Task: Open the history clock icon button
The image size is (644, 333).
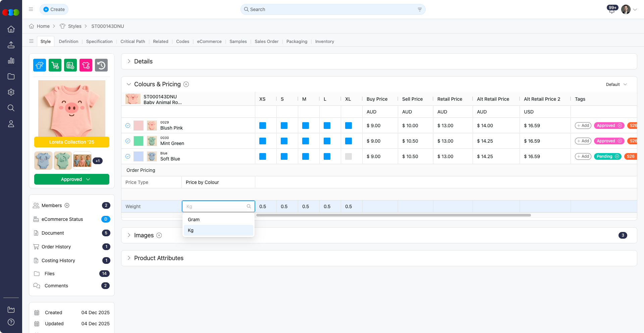Action: pos(101,65)
